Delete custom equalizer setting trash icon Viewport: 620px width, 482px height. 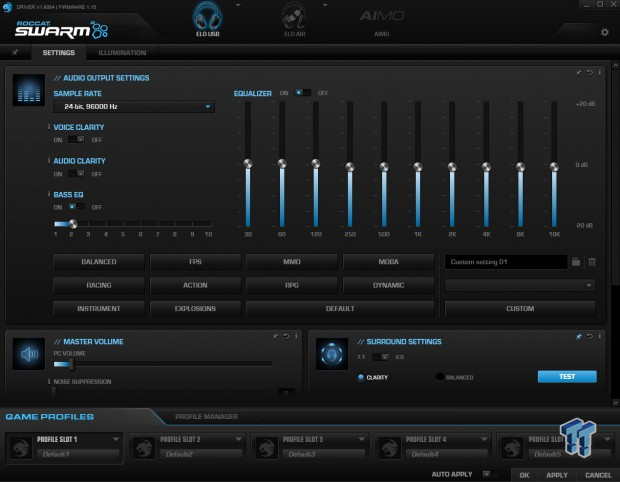point(592,262)
